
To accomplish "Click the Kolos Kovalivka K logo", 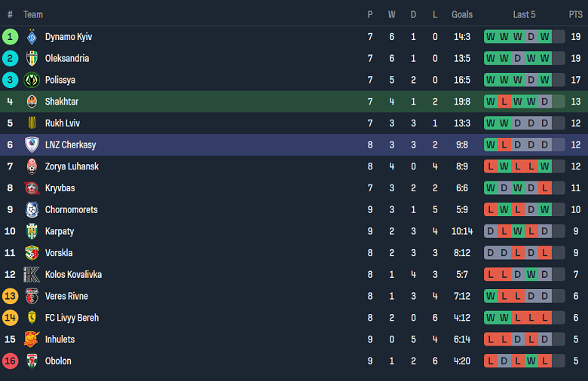I will click(32, 275).
